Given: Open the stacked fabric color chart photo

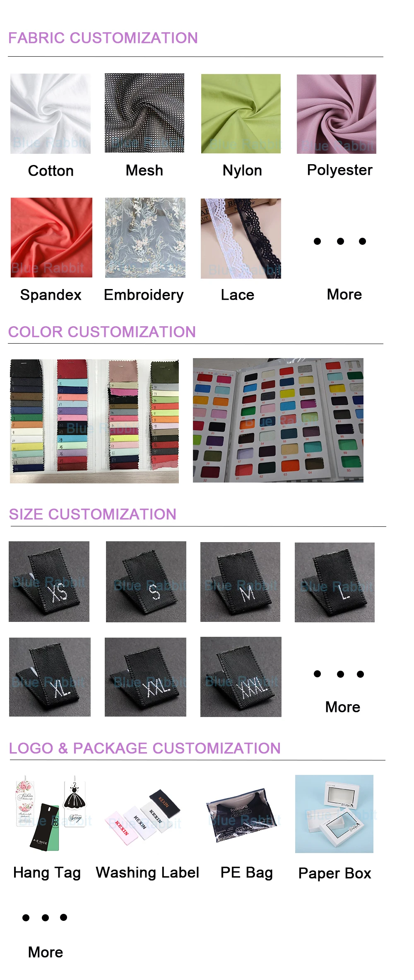Looking at the screenshot, I should click(94, 421).
